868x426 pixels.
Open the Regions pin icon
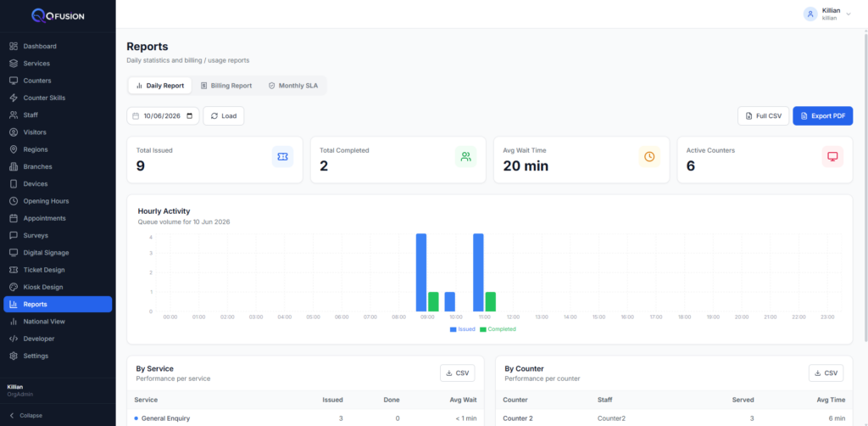[x=14, y=149]
